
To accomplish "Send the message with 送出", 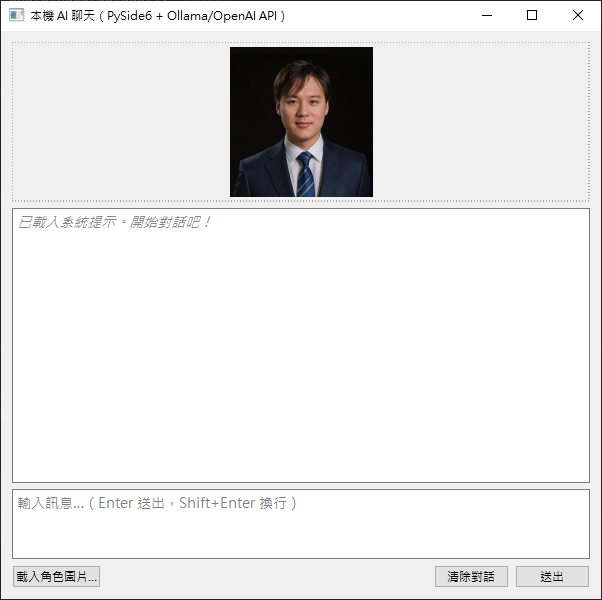I will tap(552, 576).
